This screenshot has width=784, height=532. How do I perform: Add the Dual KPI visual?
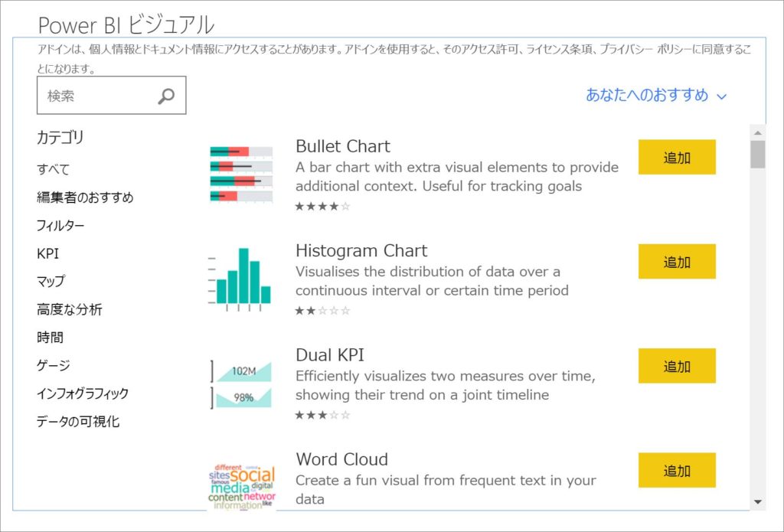click(677, 366)
